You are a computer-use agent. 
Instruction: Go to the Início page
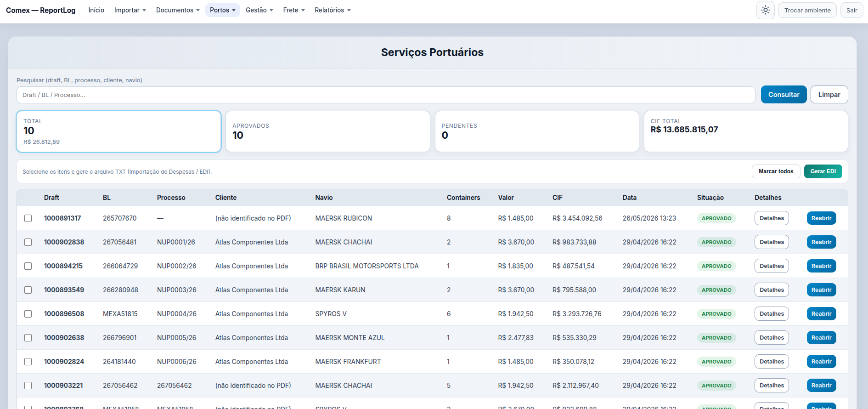point(96,10)
